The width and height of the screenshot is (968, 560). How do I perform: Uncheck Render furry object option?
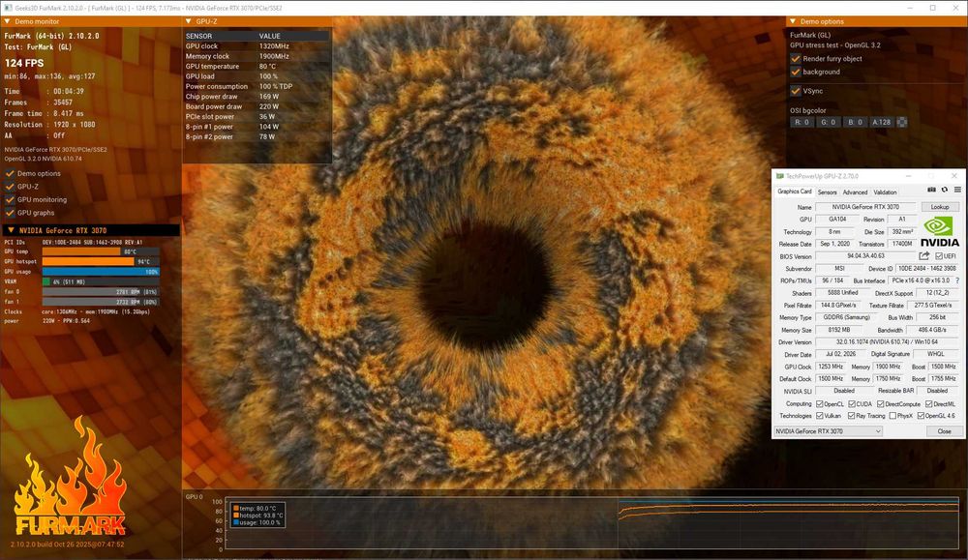click(796, 59)
